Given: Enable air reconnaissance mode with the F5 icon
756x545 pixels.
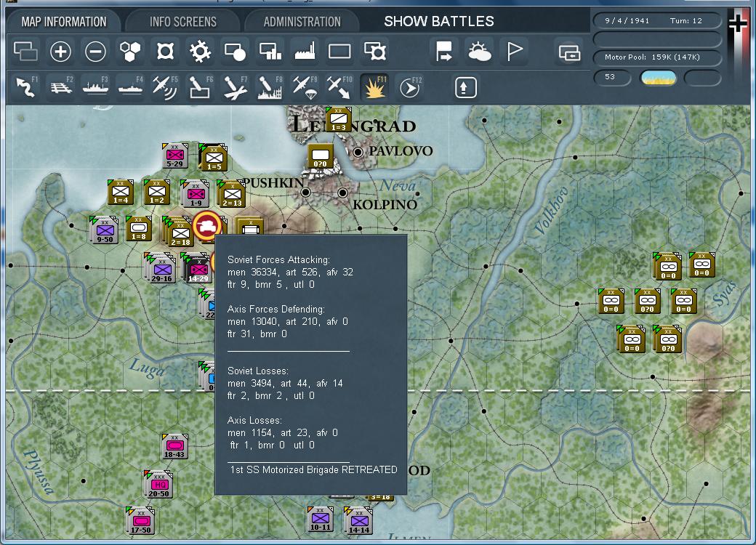Looking at the screenshot, I should (164, 87).
